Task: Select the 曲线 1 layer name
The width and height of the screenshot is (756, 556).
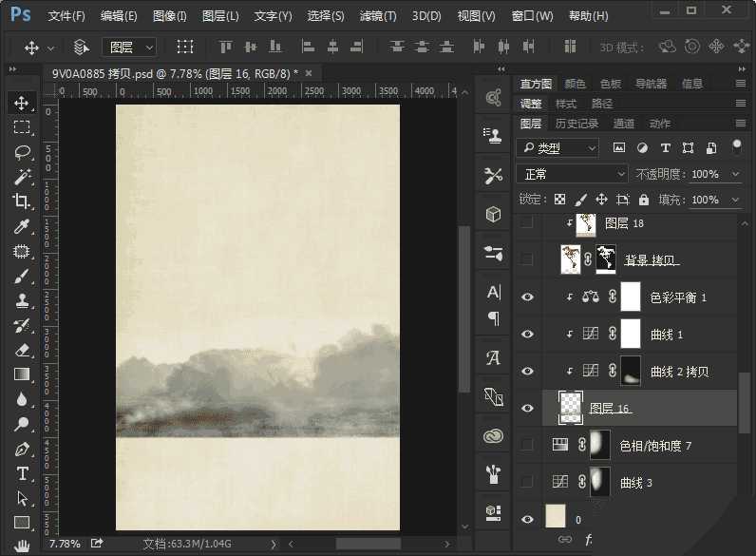Action: coord(667,335)
